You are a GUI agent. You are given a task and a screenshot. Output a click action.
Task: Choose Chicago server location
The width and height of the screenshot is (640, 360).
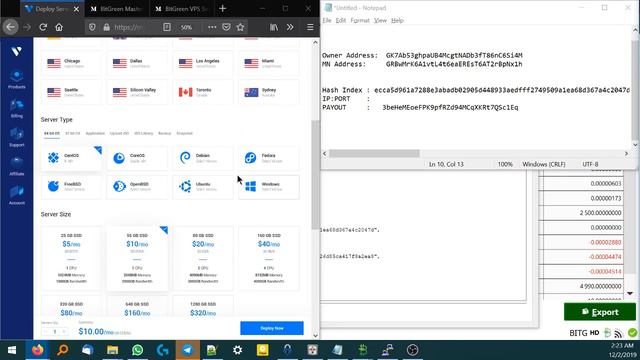[x=71, y=63]
